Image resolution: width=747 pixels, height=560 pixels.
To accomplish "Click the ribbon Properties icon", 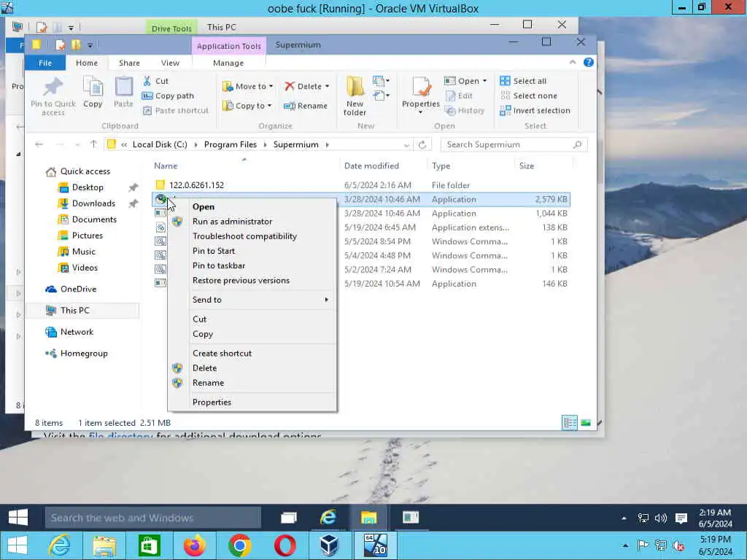I will point(421,87).
